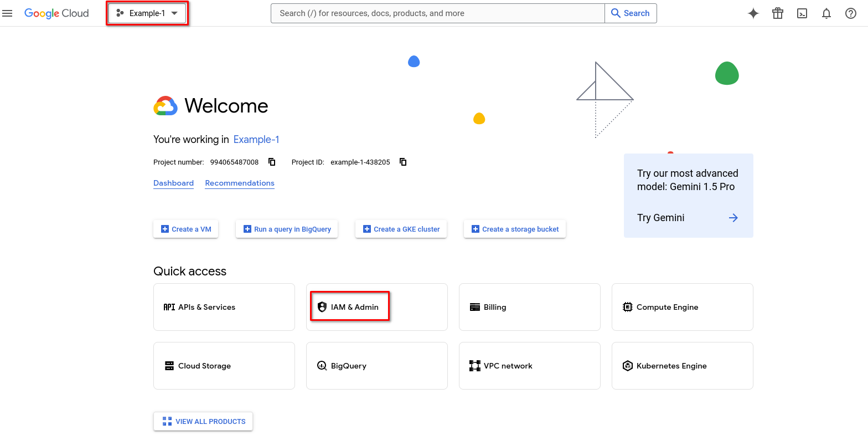Open BigQuery quick access card

(x=377, y=366)
